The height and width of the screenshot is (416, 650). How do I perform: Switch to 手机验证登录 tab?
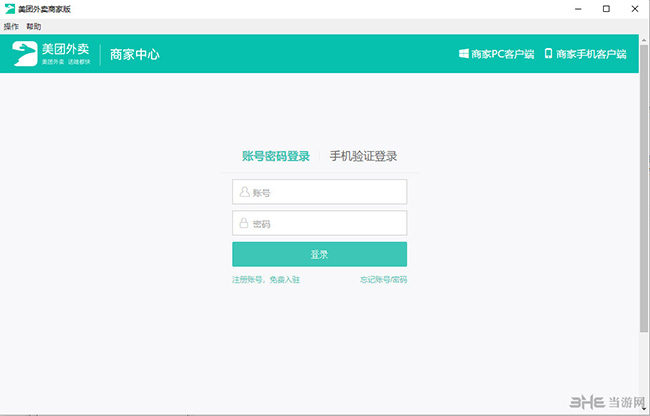tap(364, 156)
